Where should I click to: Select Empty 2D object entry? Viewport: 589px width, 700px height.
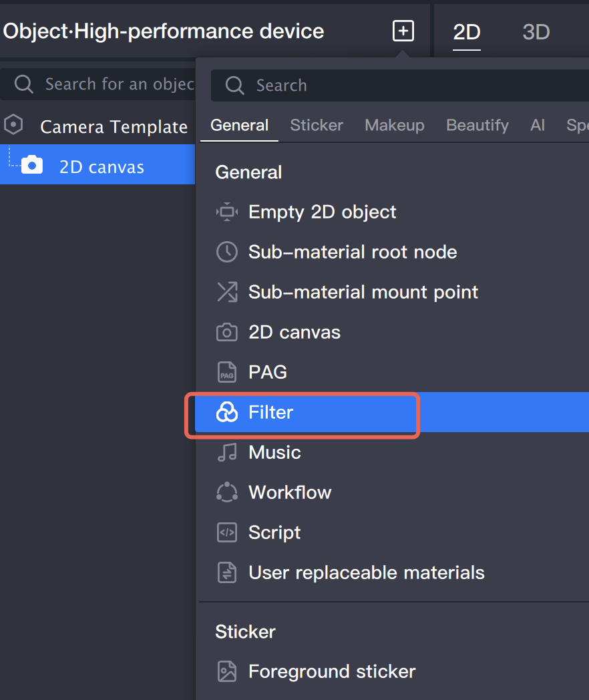(x=322, y=212)
